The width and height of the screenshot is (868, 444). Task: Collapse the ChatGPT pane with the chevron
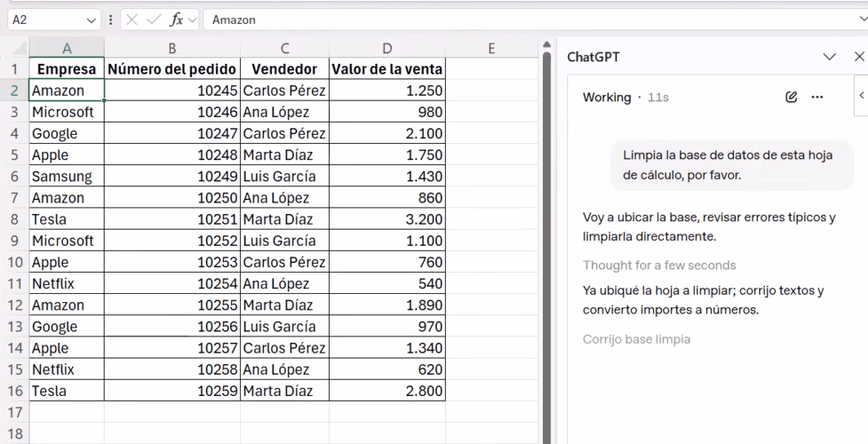tap(829, 57)
